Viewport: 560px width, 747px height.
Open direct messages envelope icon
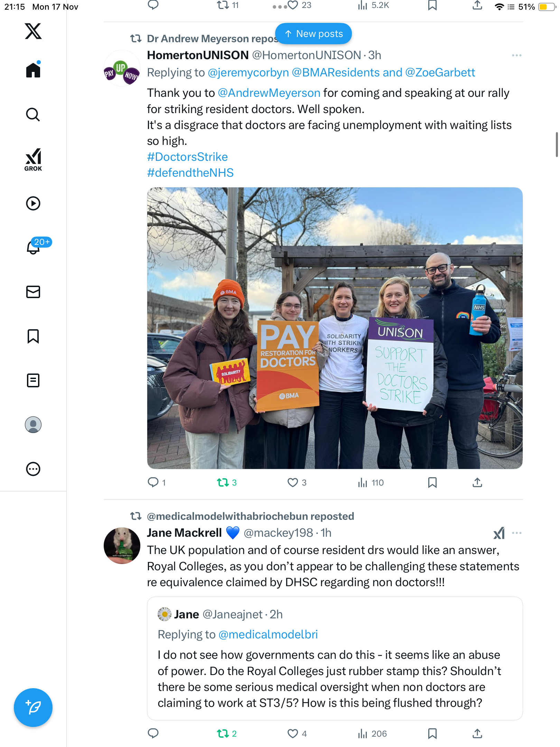(33, 292)
